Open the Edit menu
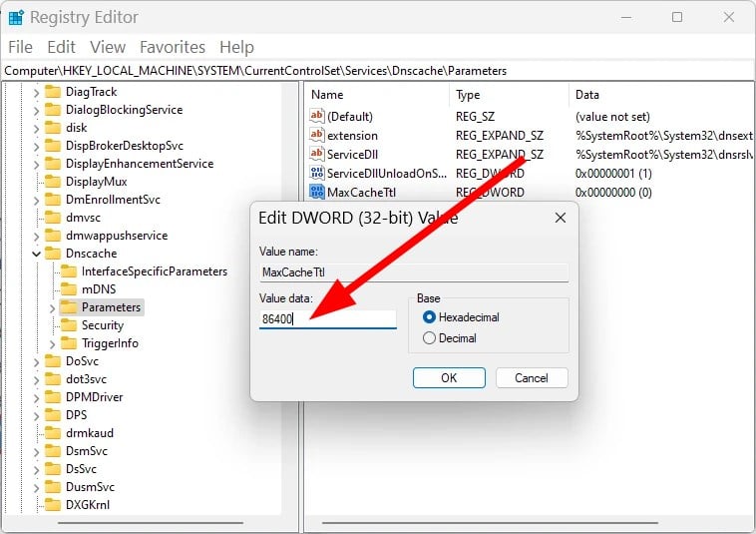Screen dimensions: 756x534 61,47
